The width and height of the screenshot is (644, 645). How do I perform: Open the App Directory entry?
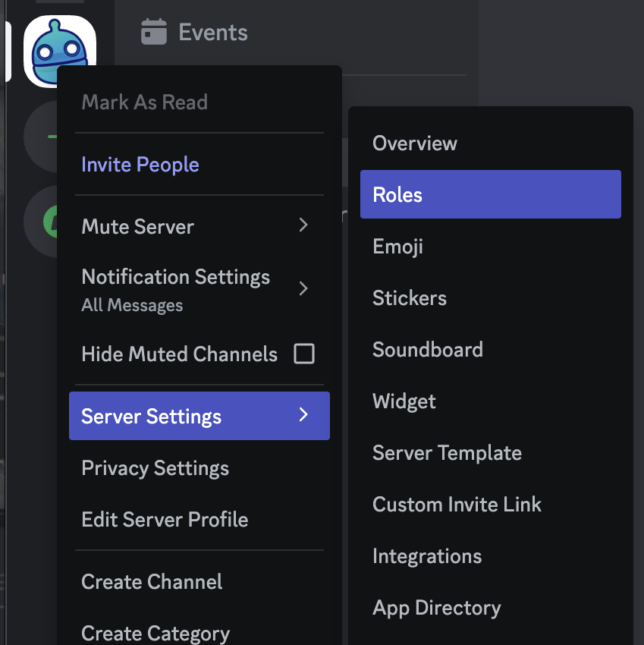(491, 608)
